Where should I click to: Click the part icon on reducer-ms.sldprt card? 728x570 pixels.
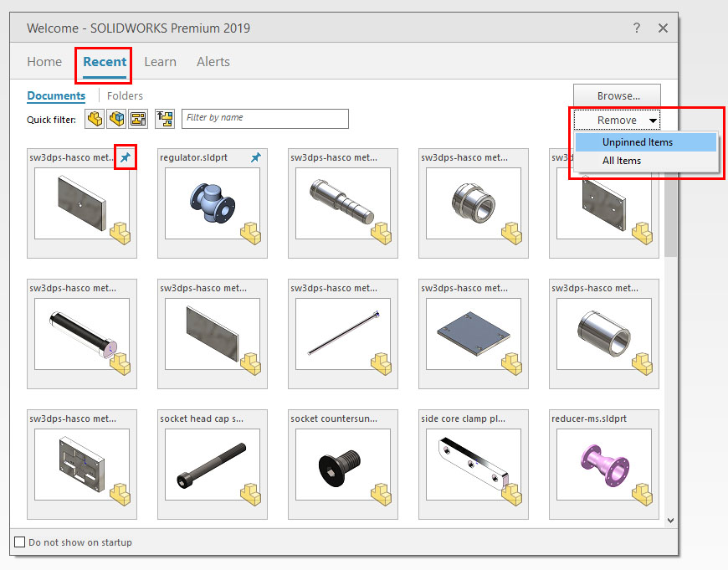click(642, 495)
